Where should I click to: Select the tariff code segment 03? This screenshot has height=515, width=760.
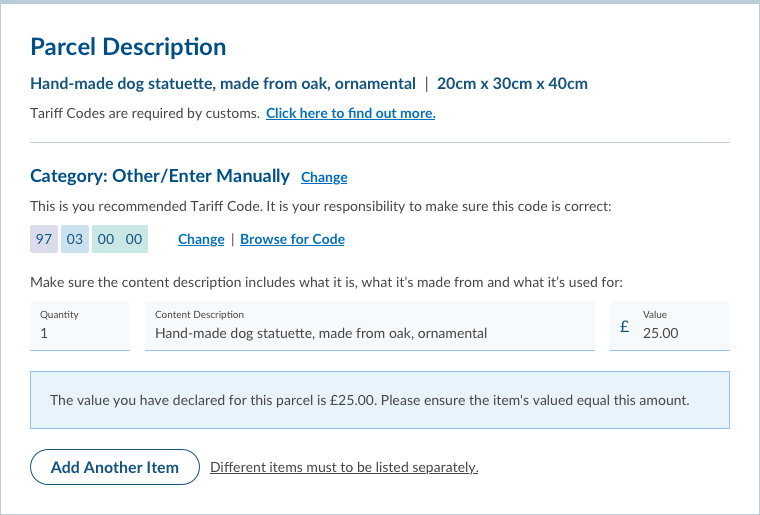[75, 239]
